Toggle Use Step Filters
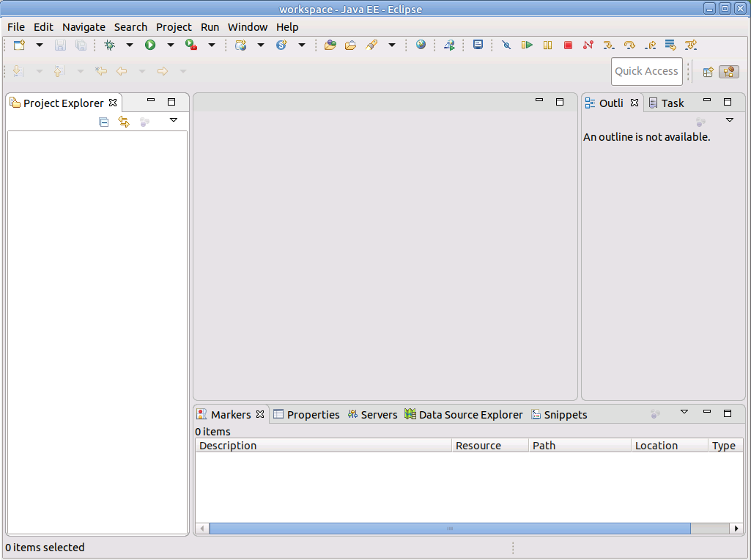This screenshot has width=751, height=560. (x=691, y=45)
